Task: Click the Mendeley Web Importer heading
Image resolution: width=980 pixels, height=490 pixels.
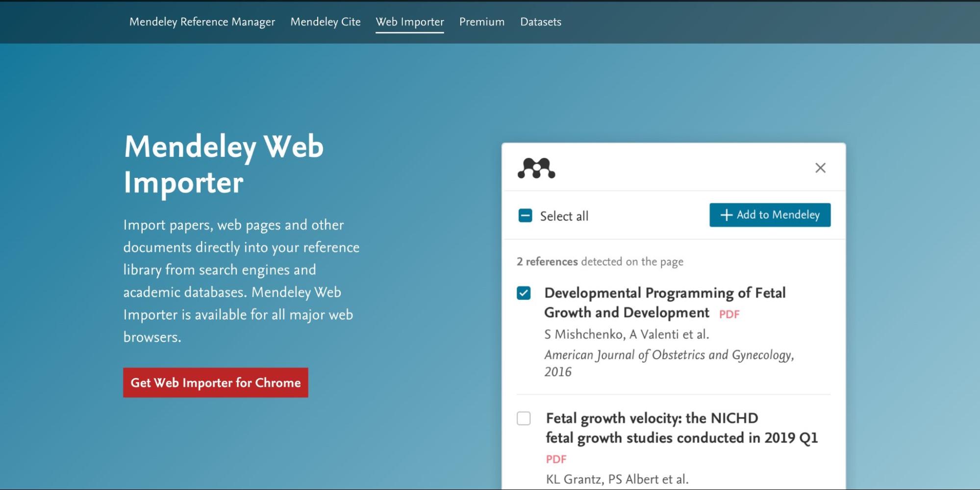Action: pyautogui.click(x=224, y=164)
